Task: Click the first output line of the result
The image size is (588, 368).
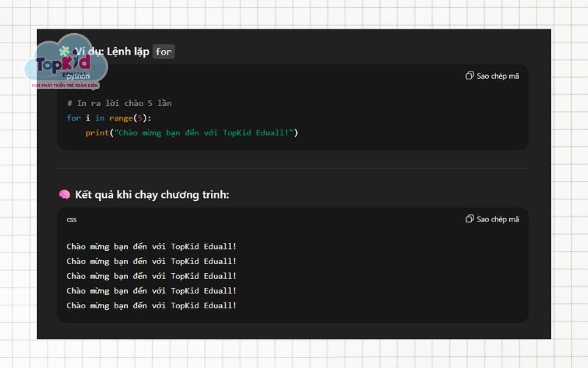Action: 151,247
